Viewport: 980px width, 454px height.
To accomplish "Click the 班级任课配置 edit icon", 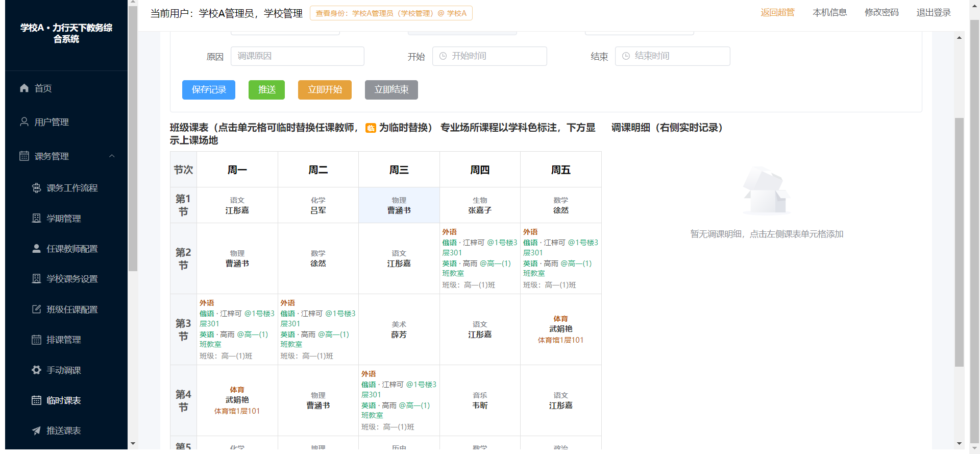I will 36,309.
